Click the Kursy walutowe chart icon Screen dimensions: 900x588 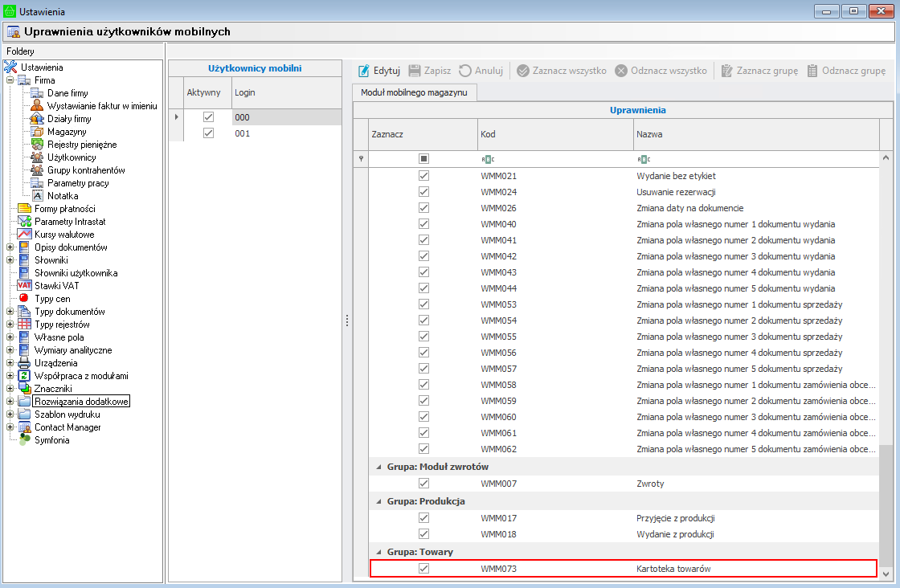(x=23, y=235)
